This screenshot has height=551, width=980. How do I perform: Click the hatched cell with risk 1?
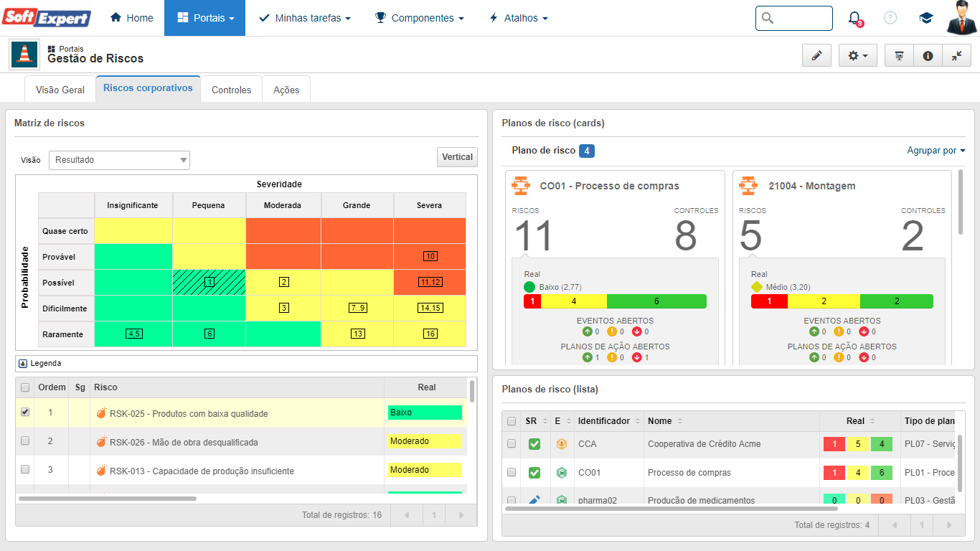(x=209, y=283)
